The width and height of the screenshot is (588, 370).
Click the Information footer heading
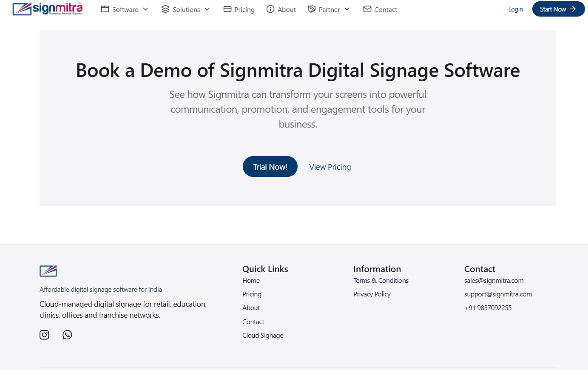(377, 269)
